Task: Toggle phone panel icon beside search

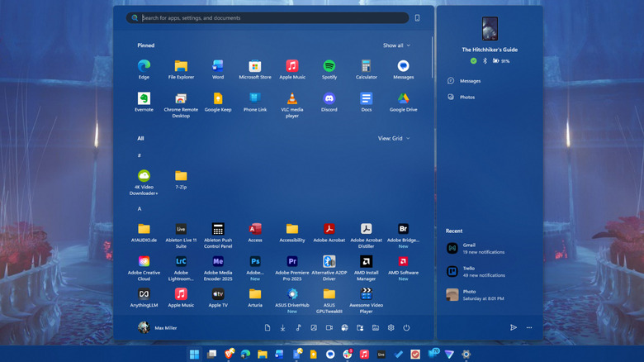Action: click(x=417, y=17)
